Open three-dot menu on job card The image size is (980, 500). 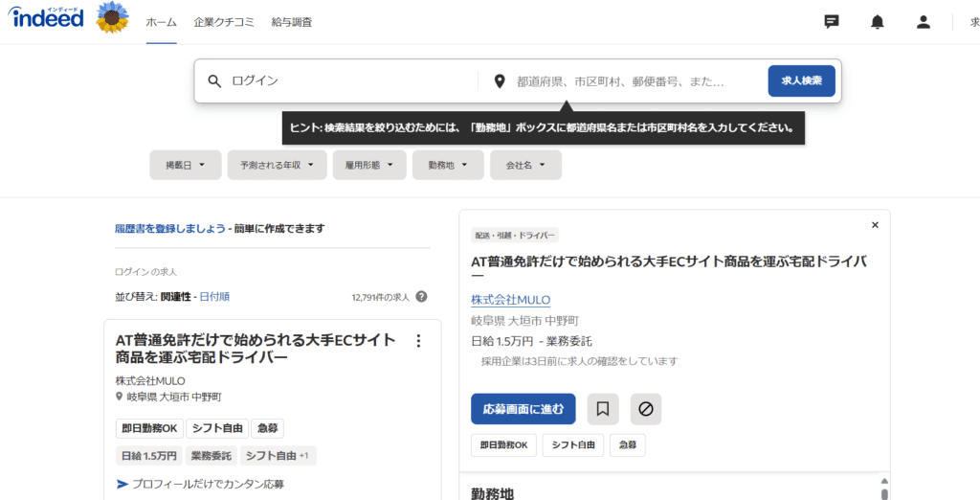pyautogui.click(x=417, y=341)
